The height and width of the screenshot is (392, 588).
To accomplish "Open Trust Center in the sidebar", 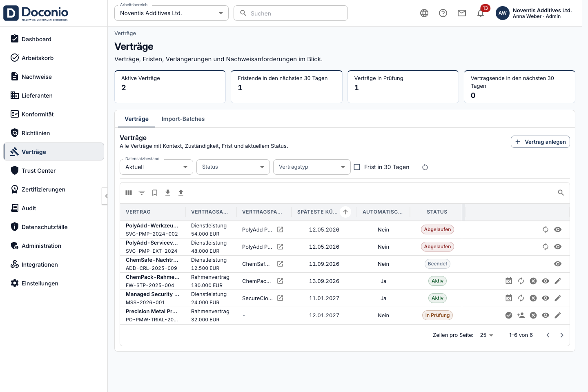I will (x=54, y=171).
